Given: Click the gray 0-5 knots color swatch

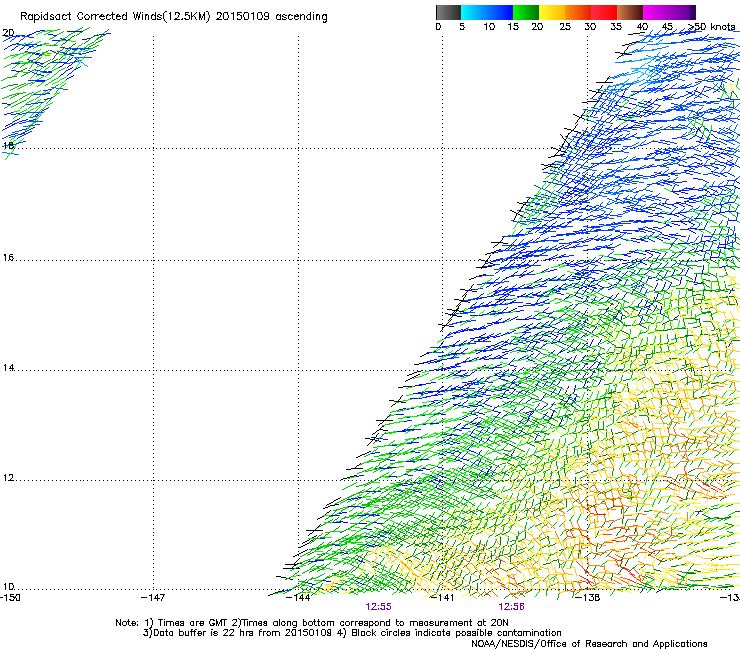Looking at the screenshot, I should (x=448, y=12).
